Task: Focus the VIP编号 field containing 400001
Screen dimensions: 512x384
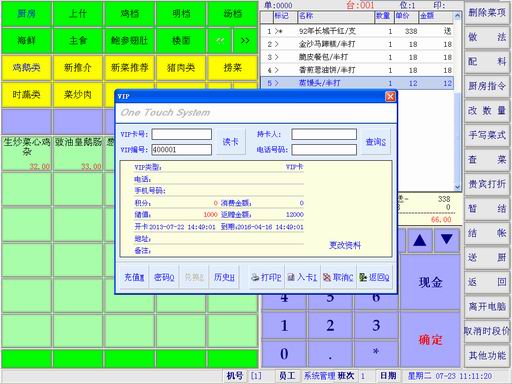Action: 182,150
